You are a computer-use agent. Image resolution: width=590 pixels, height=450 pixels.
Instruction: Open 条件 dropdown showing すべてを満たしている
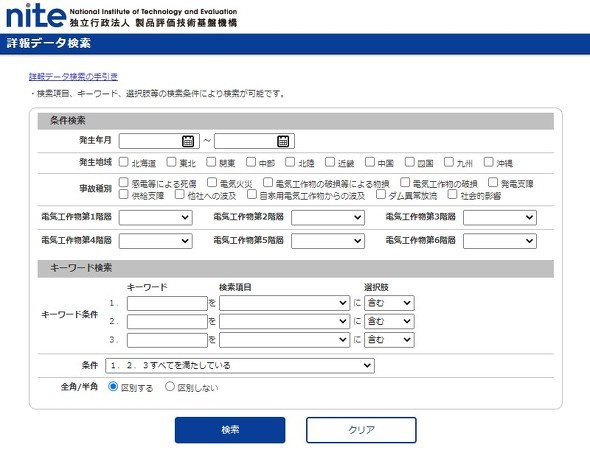240,366
